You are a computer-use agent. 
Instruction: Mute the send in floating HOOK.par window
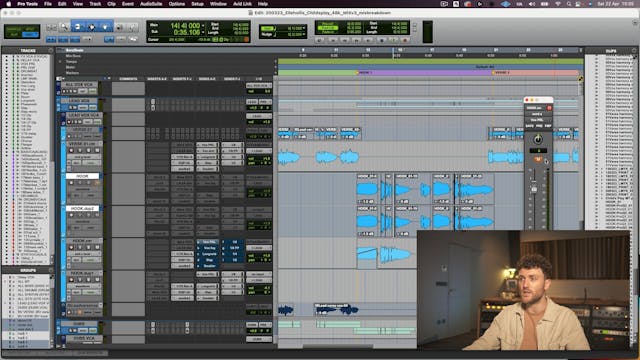538,160
